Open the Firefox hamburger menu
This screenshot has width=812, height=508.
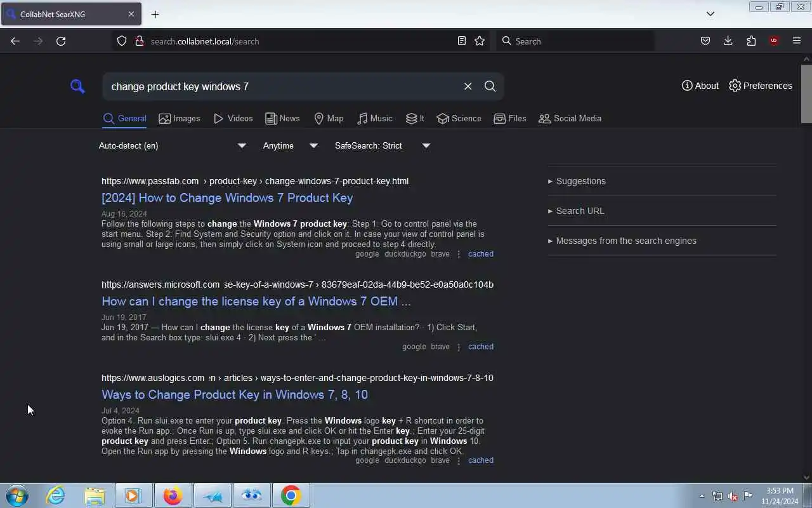tap(797, 41)
